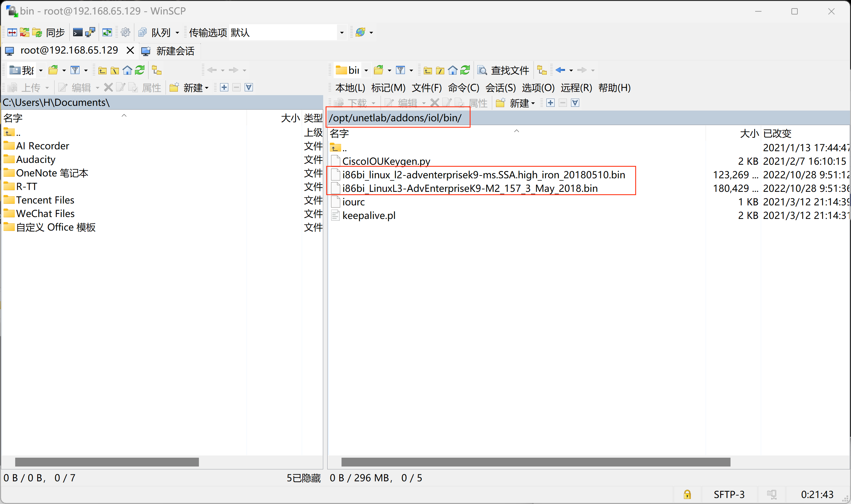Click the local select files plus icon
This screenshot has height=504, width=851.
pos(224,87)
